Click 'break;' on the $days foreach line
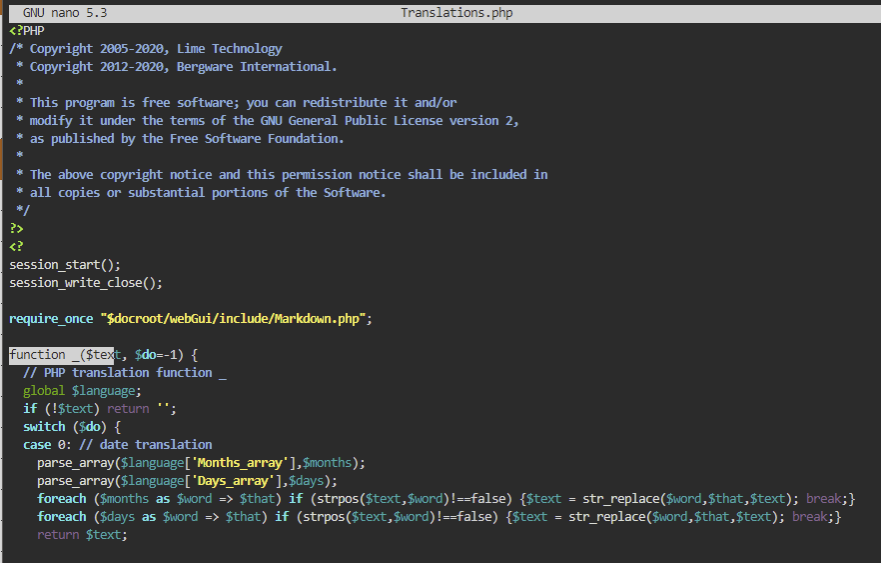This screenshot has height=563, width=881. pos(812,516)
